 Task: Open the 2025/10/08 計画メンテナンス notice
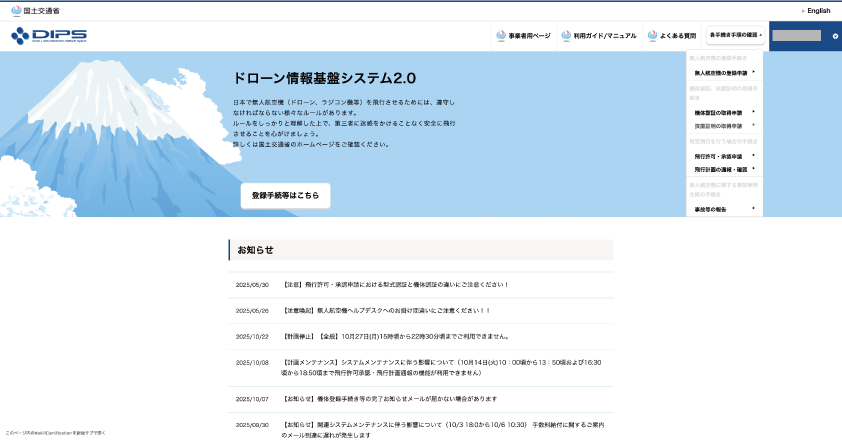coord(441,367)
